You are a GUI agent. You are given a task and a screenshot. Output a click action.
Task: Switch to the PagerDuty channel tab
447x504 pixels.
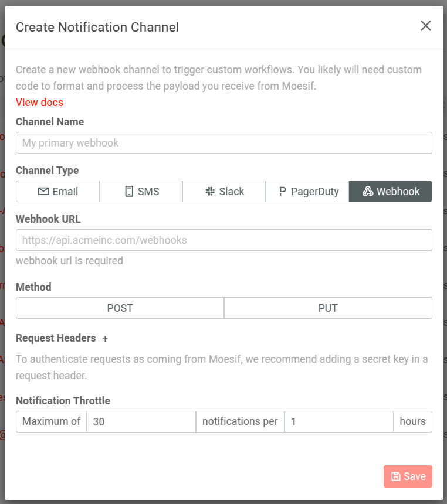pyautogui.click(x=307, y=191)
